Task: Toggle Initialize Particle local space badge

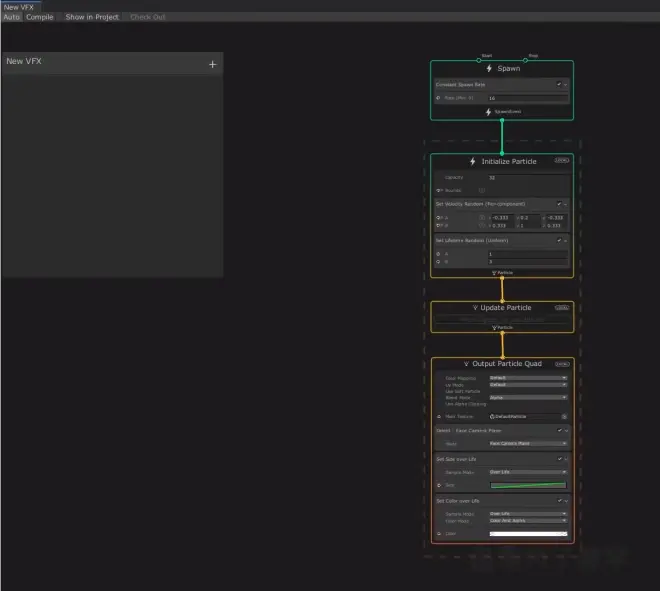Action: [x=562, y=160]
